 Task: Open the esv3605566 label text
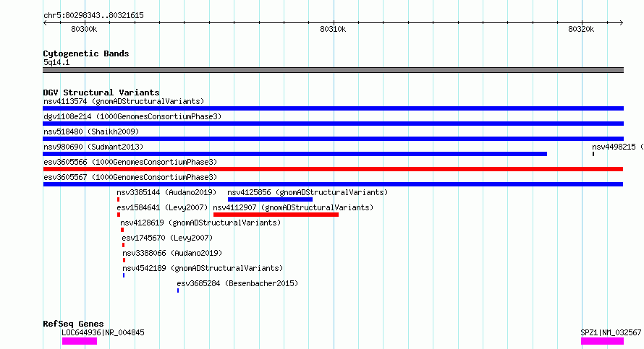[x=130, y=162]
